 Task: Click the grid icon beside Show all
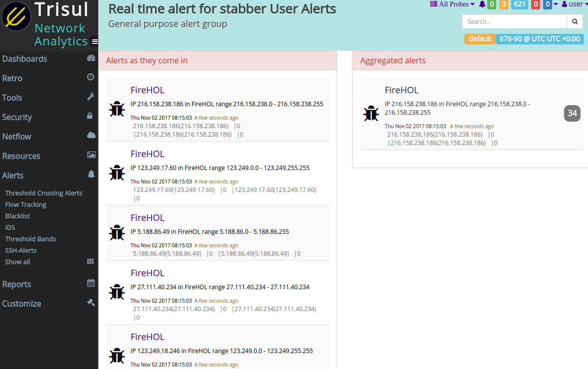(90, 261)
